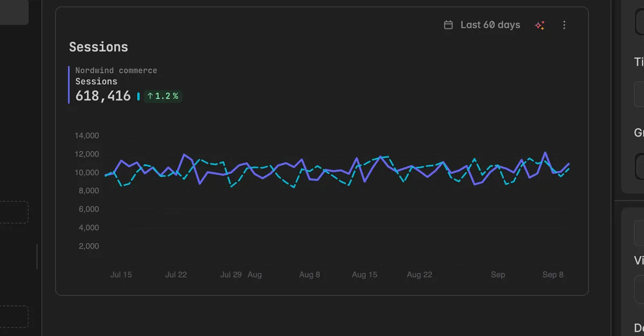Click the Nordwind commerce label
Image resolution: width=644 pixels, height=336 pixels.
click(x=116, y=70)
